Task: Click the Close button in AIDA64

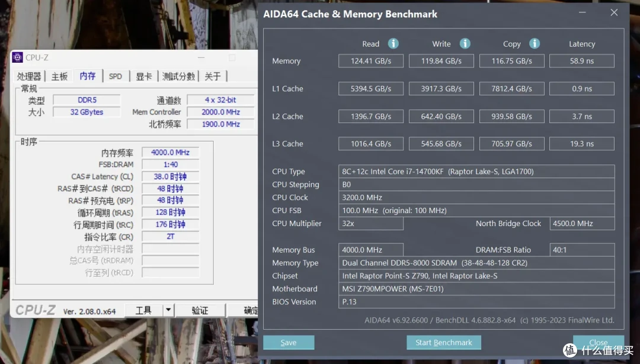Action: (x=599, y=342)
